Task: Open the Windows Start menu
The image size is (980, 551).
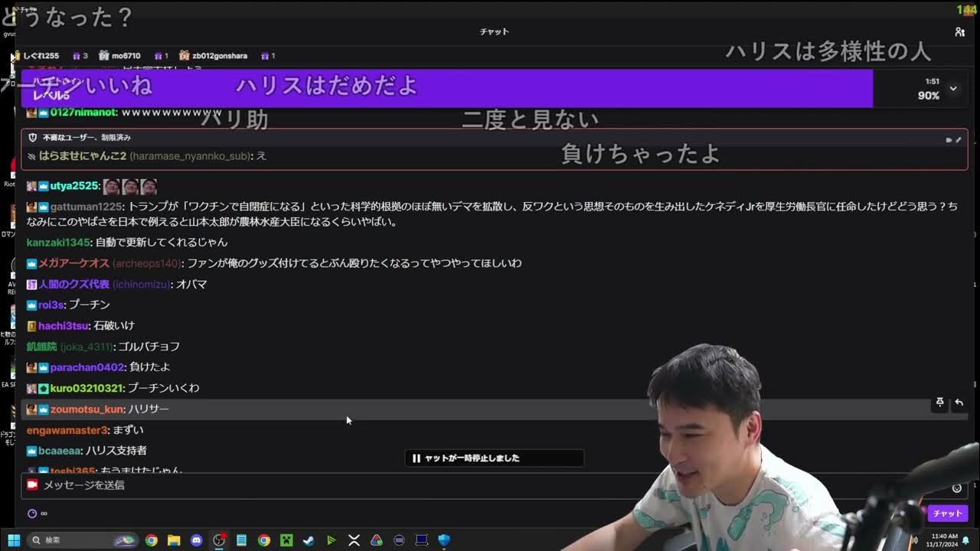Action: point(14,540)
